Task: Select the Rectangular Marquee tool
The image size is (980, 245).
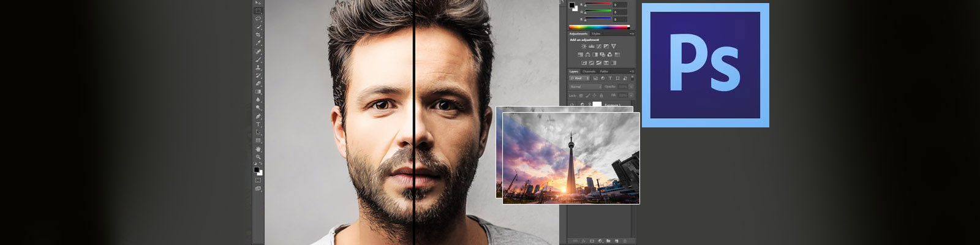Action: tap(258, 10)
